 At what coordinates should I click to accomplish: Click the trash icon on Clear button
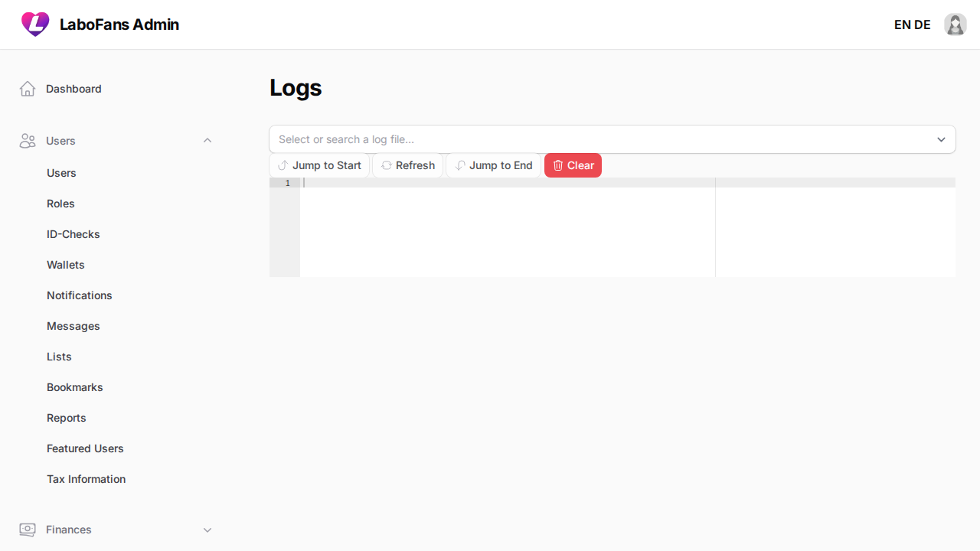558,165
